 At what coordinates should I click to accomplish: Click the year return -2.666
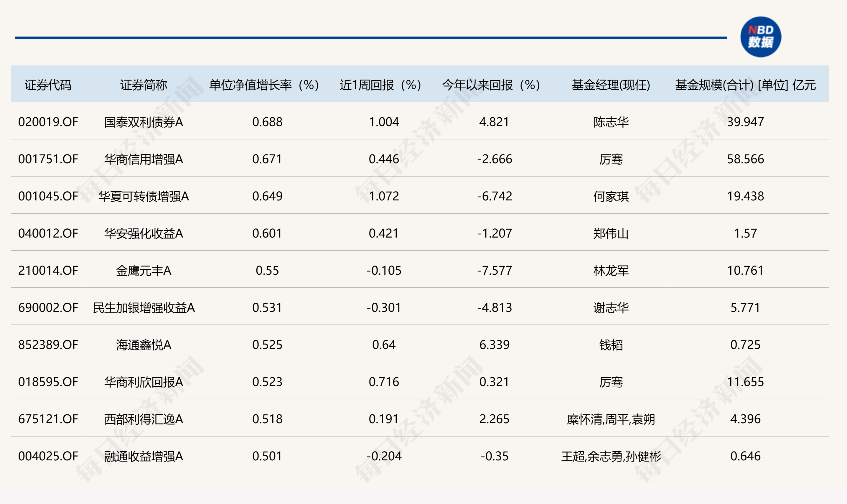click(495, 159)
